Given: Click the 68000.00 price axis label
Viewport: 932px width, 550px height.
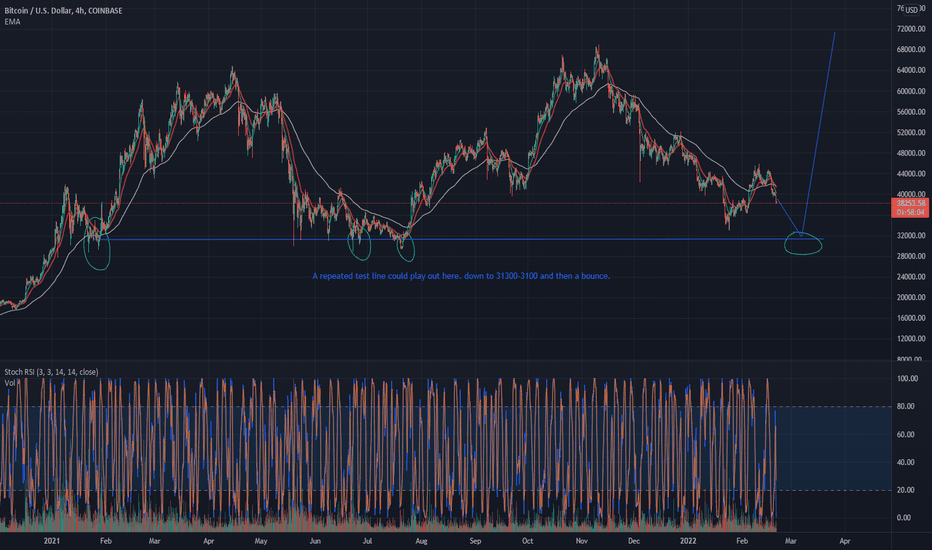Looking at the screenshot, I should click(x=911, y=49).
